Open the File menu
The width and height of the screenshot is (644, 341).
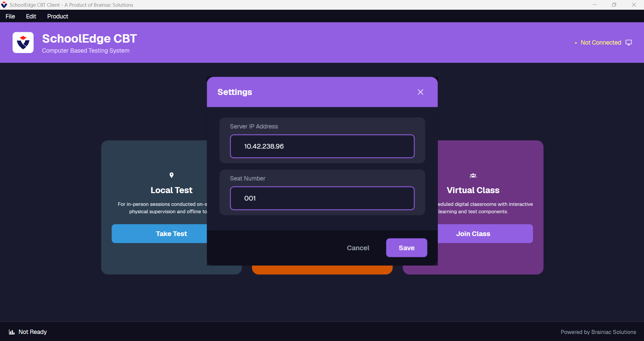coord(10,16)
